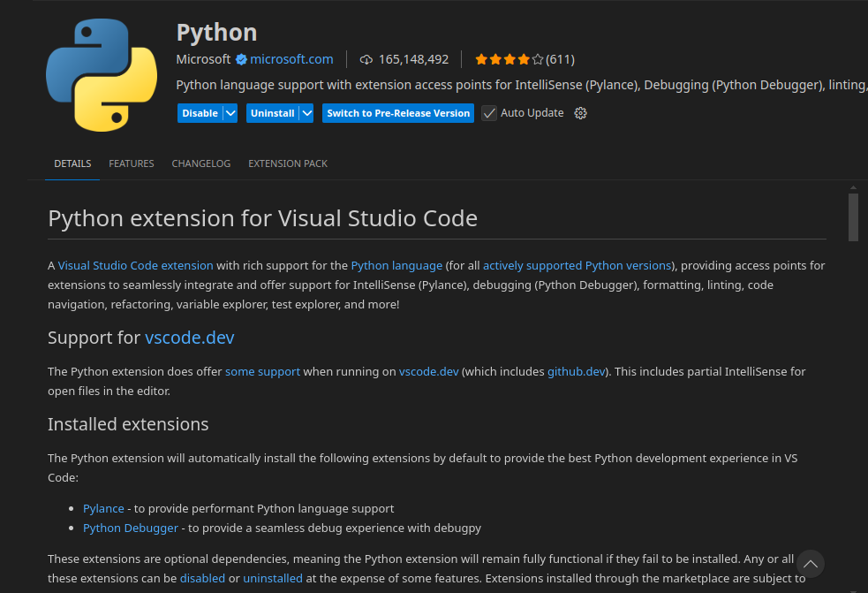This screenshot has width=868, height=593.
Task: Click the download count cloud icon
Action: point(366,59)
